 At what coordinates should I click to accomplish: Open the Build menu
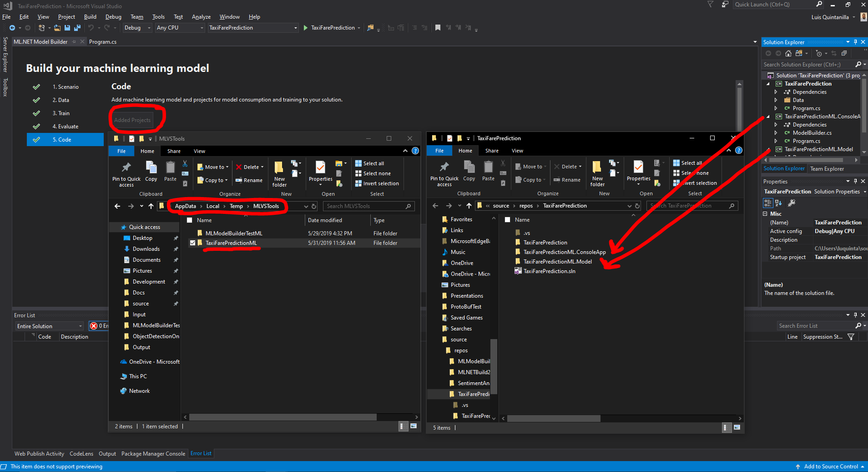(x=90, y=17)
